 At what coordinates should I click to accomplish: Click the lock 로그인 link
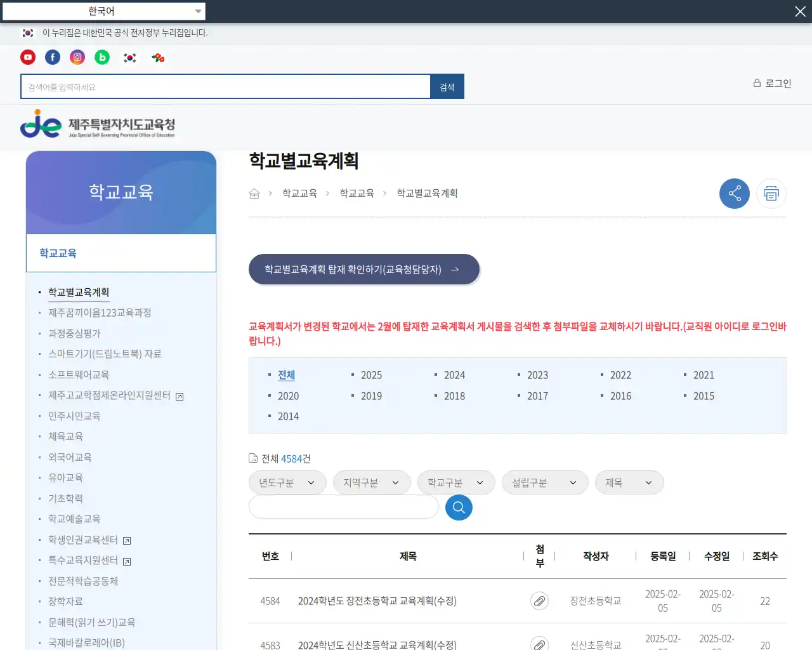772,83
